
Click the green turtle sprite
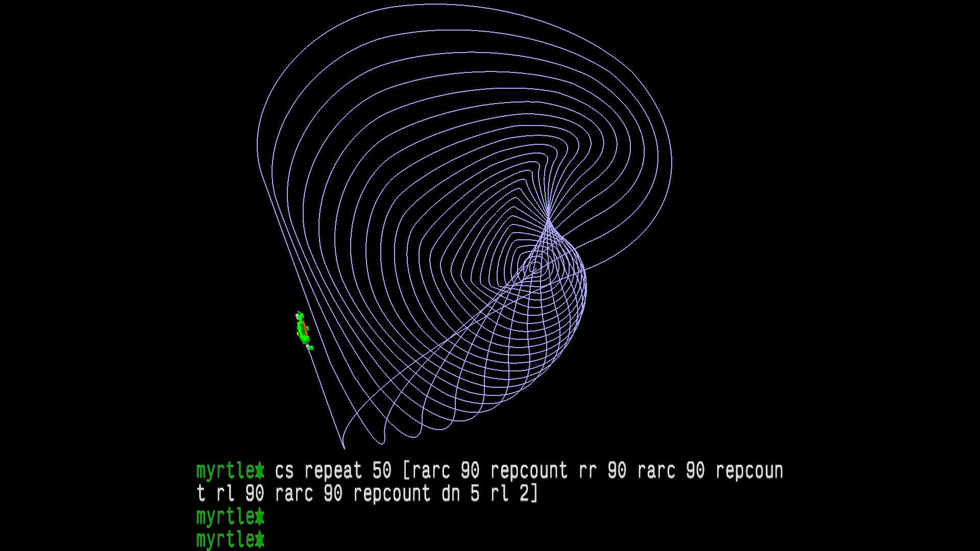pos(303,330)
